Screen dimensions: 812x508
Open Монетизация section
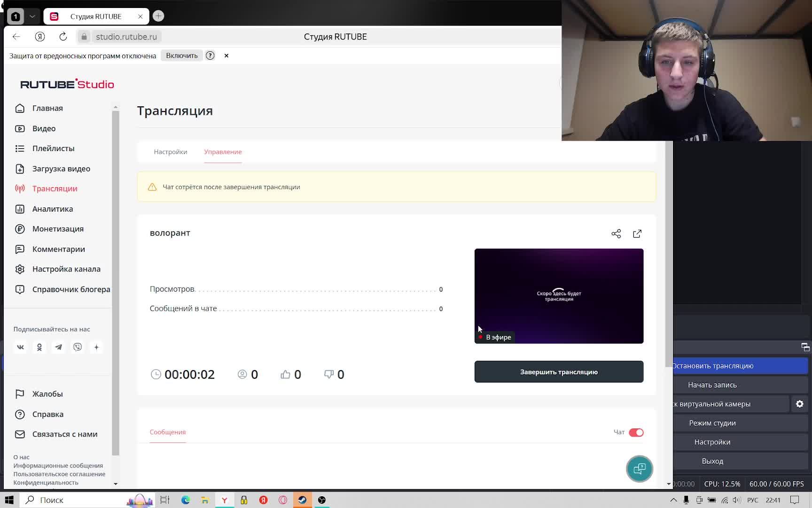[58, 229]
